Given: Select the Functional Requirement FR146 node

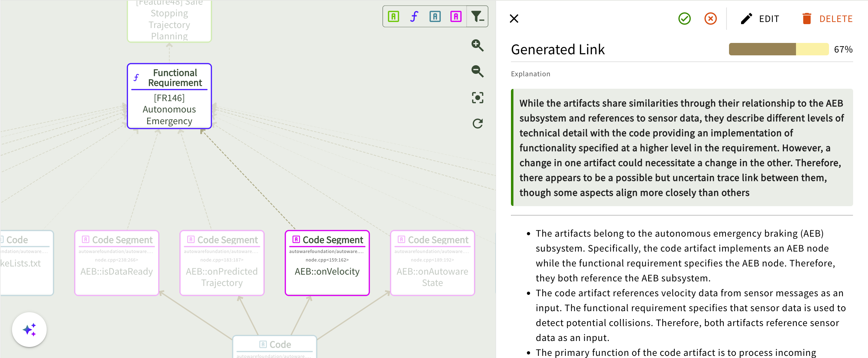Looking at the screenshot, I should point(169,96).
